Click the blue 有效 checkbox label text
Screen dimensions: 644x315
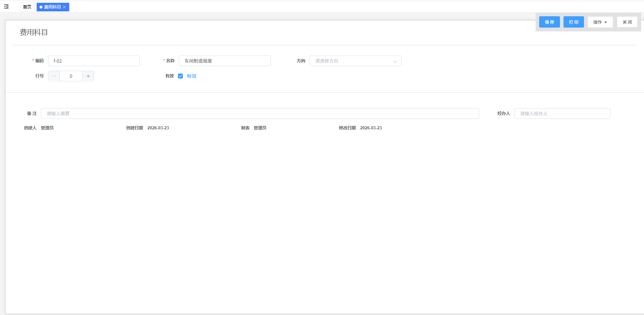coord(191,76)
